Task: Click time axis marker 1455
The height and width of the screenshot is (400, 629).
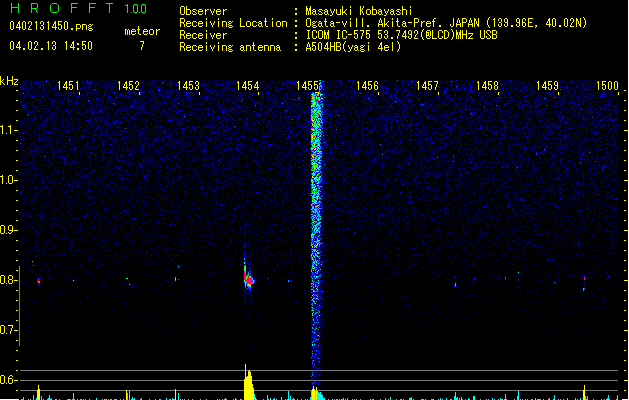Action: tap(307, 86)
